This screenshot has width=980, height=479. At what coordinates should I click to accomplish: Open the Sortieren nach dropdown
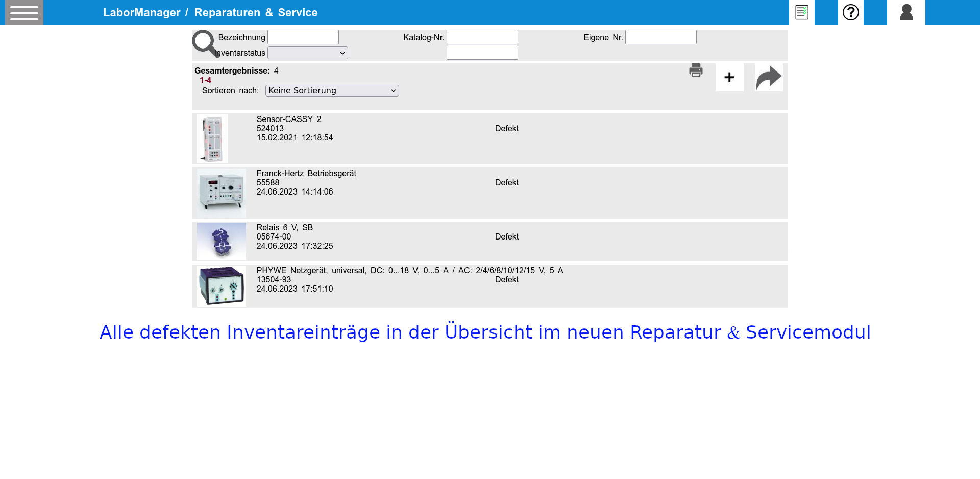click(332, 90)
